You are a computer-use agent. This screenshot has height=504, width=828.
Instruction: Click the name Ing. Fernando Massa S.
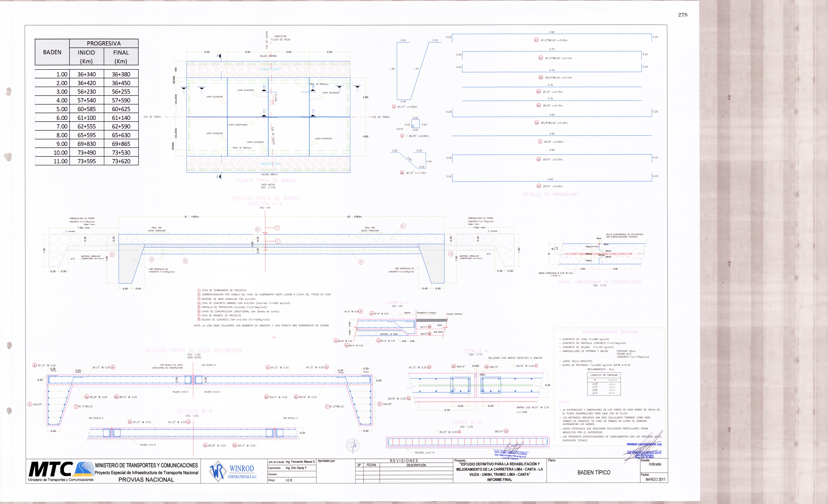[300, 462]
